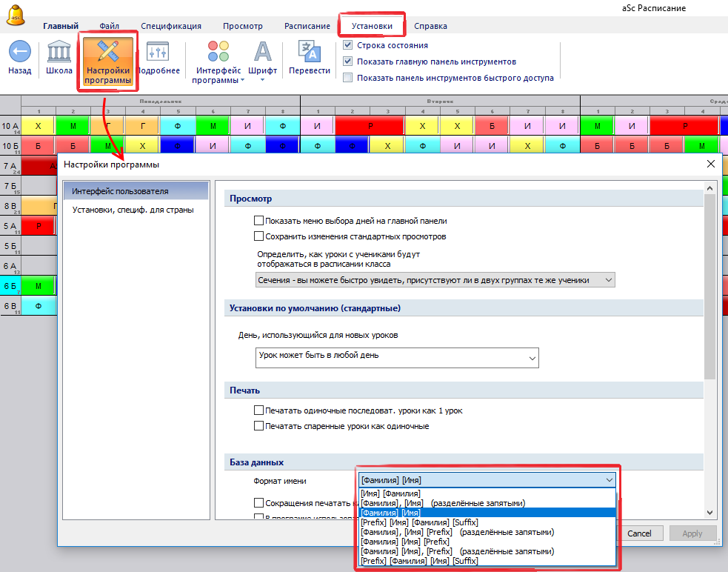Image resolution: width=728 pixels, height=572 pixels.
Task: Open the Шрифт font icon
Action: 262,52
